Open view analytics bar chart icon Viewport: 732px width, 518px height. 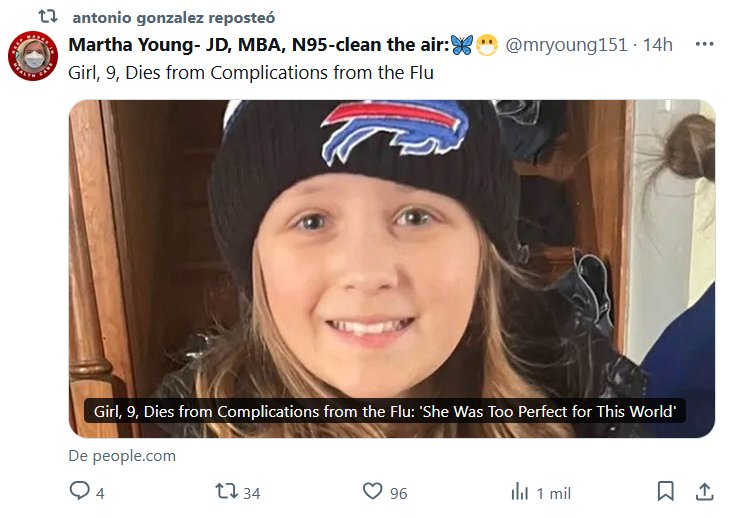(x=520, y=492)
